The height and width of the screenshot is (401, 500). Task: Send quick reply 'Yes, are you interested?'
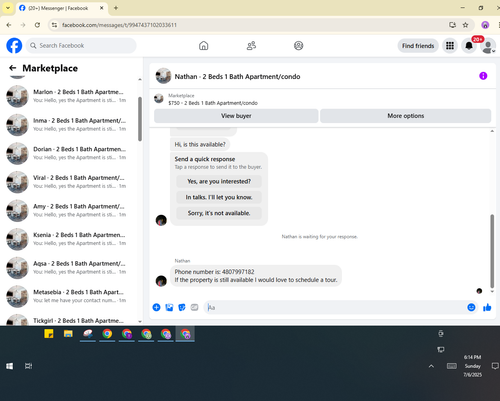tap(219, 181)
